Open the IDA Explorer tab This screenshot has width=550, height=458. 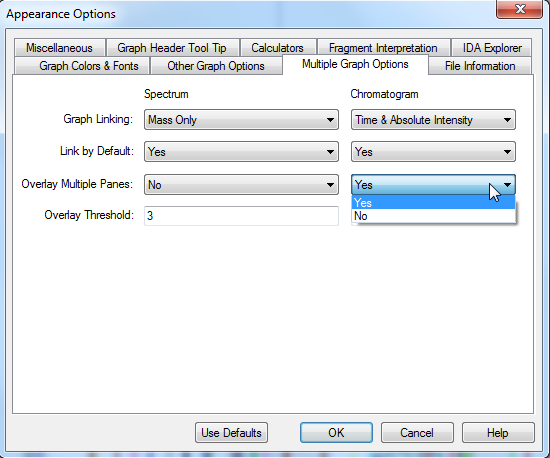(492, 48)
